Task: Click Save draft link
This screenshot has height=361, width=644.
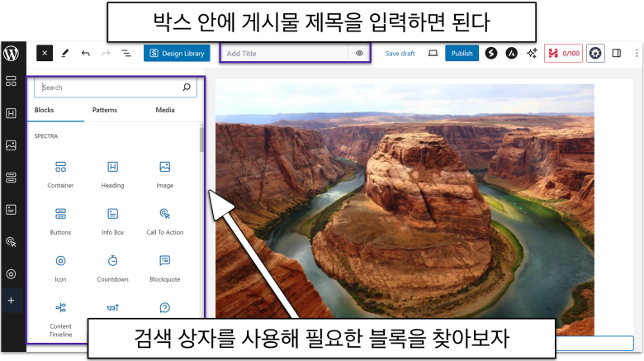Action: [x=400, y=54]
